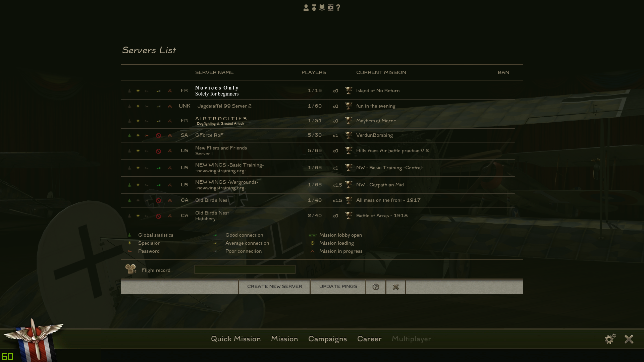Select the Novices Only server

pos(318,90)
